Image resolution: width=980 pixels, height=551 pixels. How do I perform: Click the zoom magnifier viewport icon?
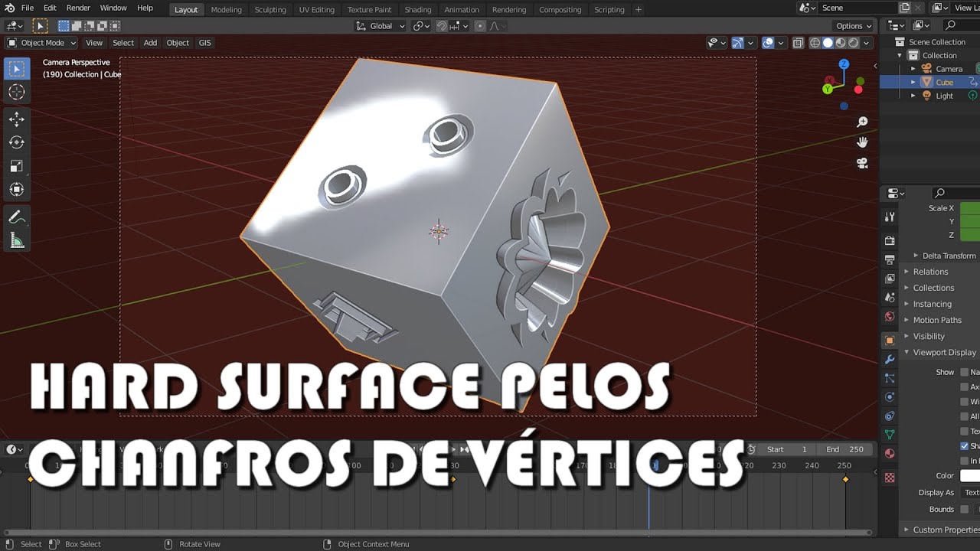coord(862,122)
